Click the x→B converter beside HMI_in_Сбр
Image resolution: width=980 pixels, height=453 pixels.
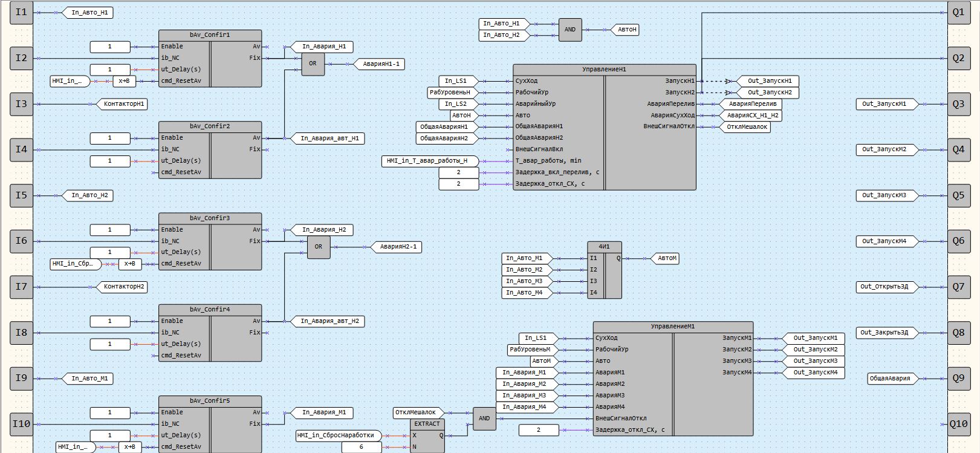click(x=129, y=264)
